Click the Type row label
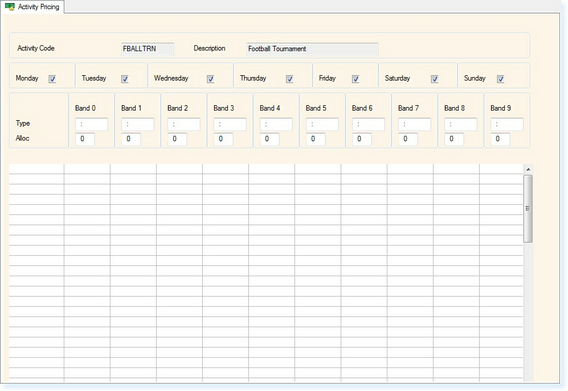This screenshot has width=568, height=391. (x=22, y=124)
